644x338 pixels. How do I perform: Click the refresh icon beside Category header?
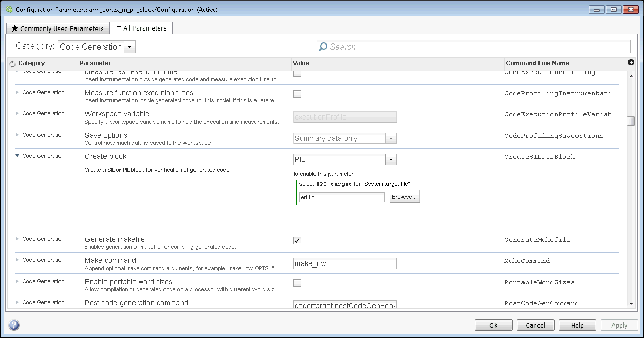coord(12,64)
